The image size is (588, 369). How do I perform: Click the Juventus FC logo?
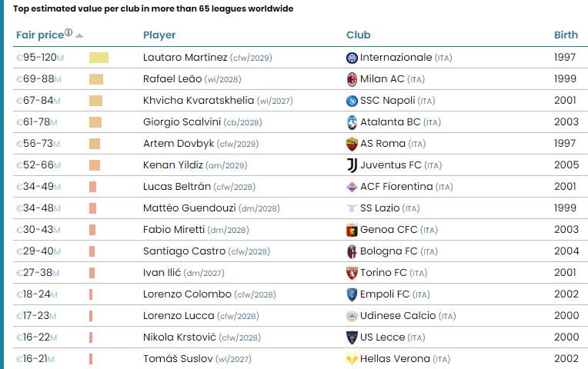(352, 165)
